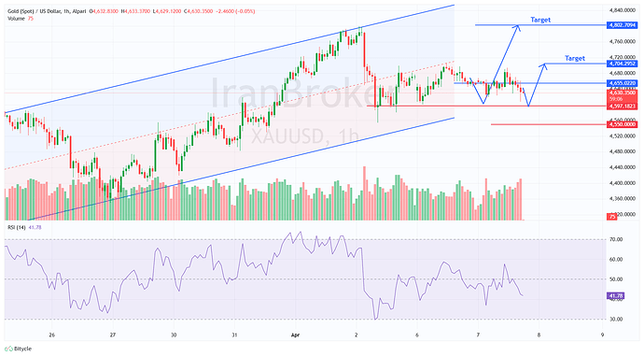The height and width of the screenshot is (356, 644).
Task: Click date 26 on the time axis
Action: click(51, 335)
